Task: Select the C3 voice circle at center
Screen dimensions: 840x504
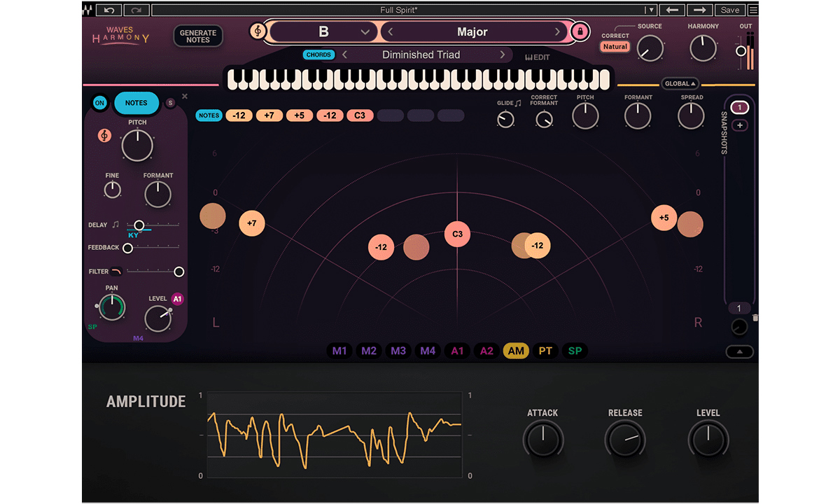Action: click(x=457, y=234)
